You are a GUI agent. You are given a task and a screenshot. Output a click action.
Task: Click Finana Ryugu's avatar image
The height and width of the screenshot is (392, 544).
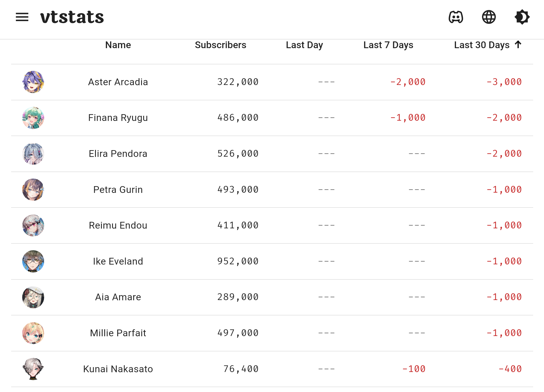click(33, 118)
